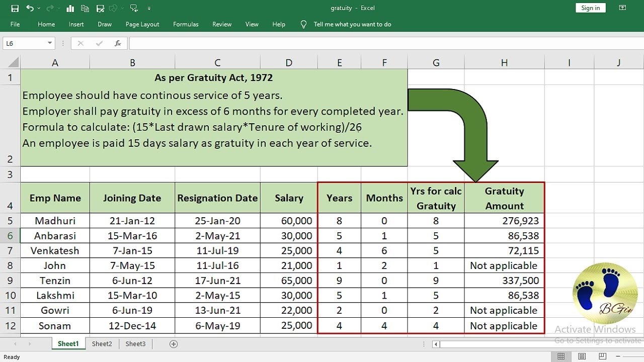Select row 9 header
The width and height of the screenshot is (644, 362).
tap(10, 281)
